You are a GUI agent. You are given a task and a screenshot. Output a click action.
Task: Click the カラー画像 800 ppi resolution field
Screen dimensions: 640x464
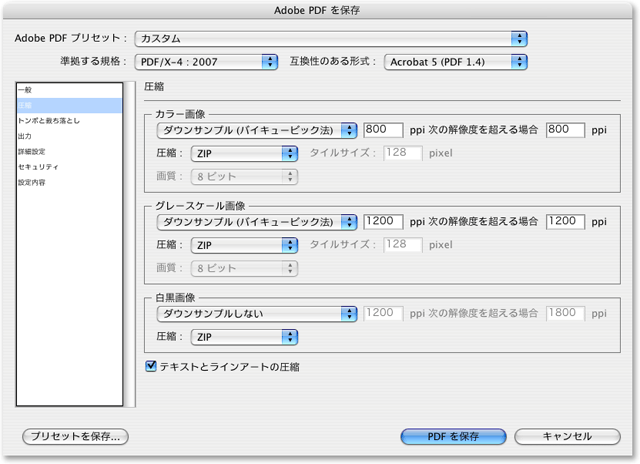click(384, 130)
